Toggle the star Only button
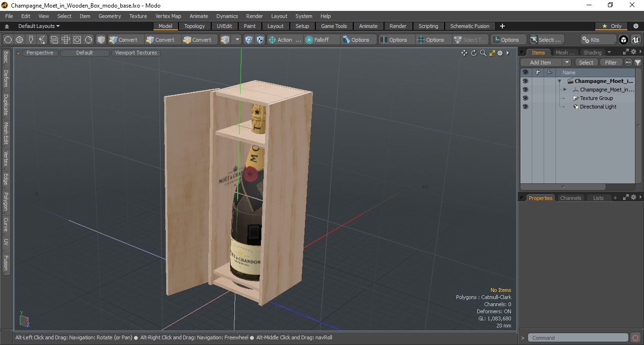The height and width of the screenshot is (345, 644). point(611,26)
